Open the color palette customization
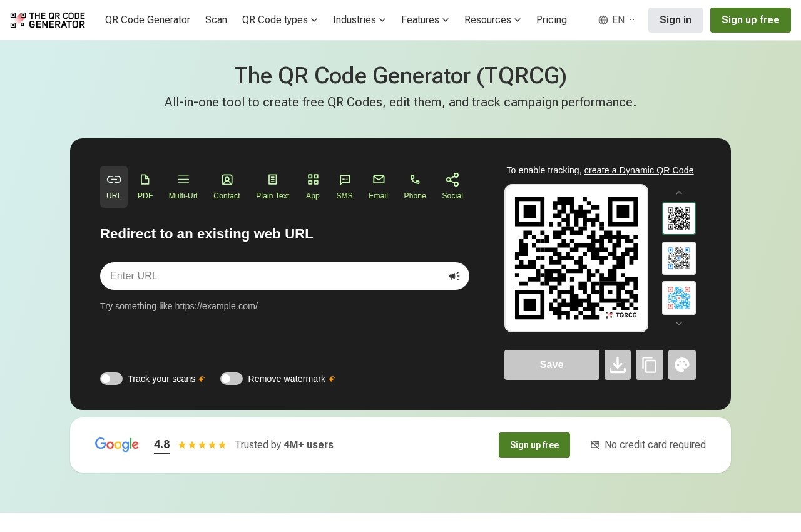 tap(682, 365)
